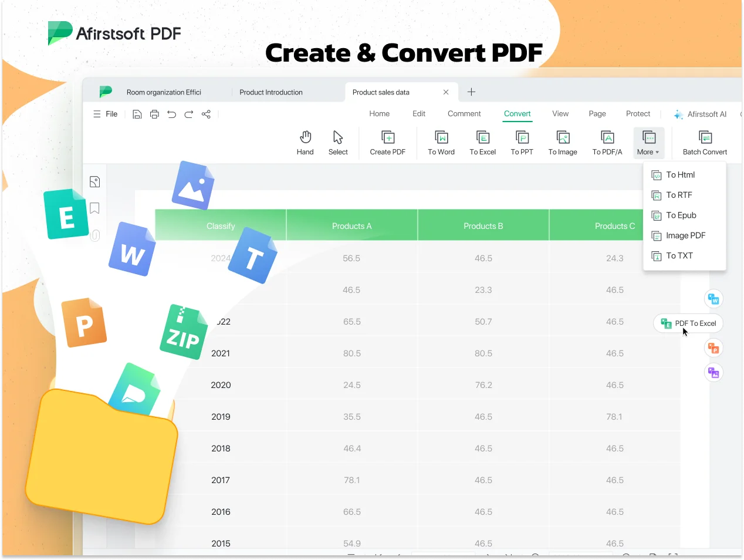
Task: Click the 76.2 value in 2020 row
Action: pos(483,385)
